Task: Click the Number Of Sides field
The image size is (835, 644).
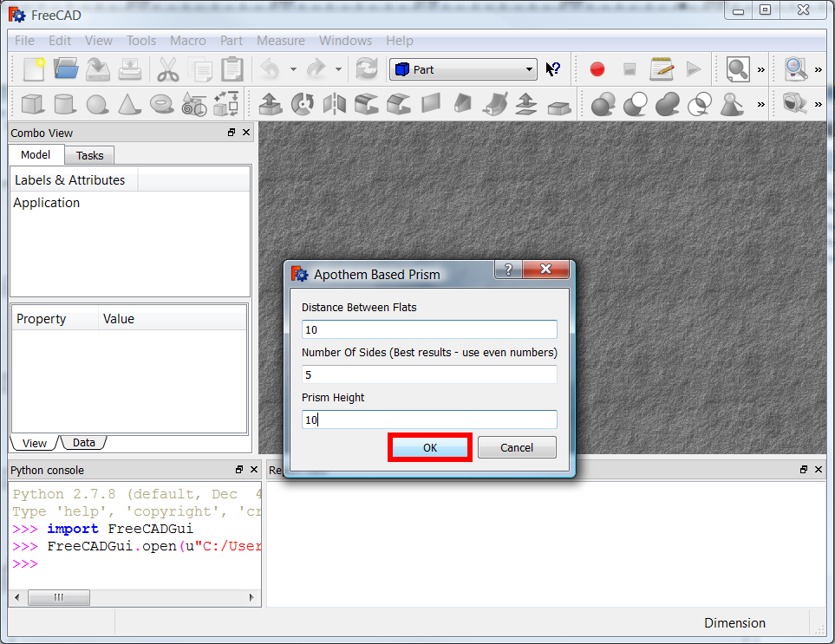Action: pos(429,374)
